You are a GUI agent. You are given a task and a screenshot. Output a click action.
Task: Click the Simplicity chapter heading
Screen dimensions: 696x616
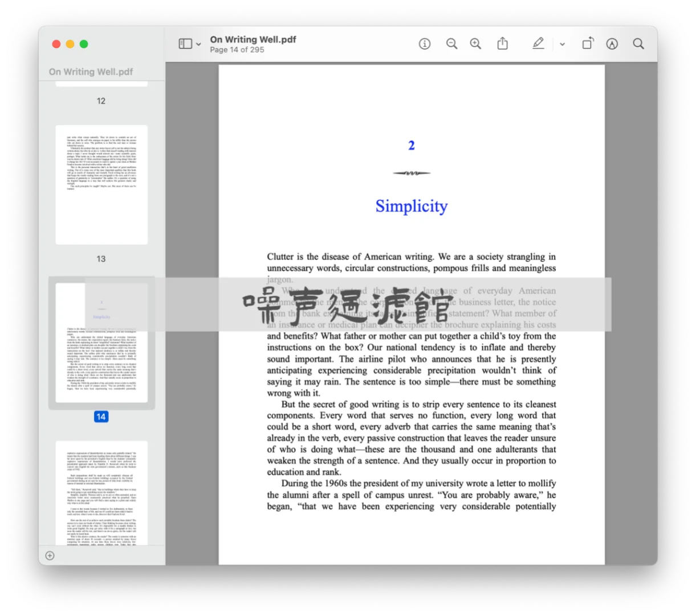[x=412, y=206]
